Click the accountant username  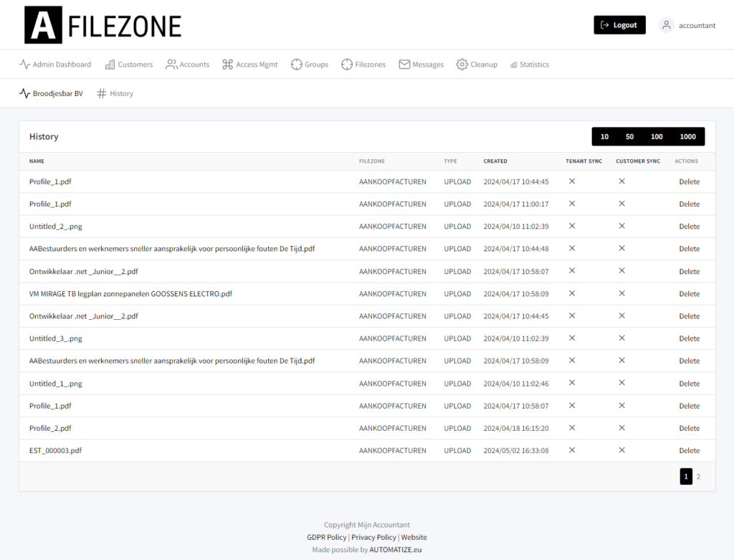click(697, 25)
